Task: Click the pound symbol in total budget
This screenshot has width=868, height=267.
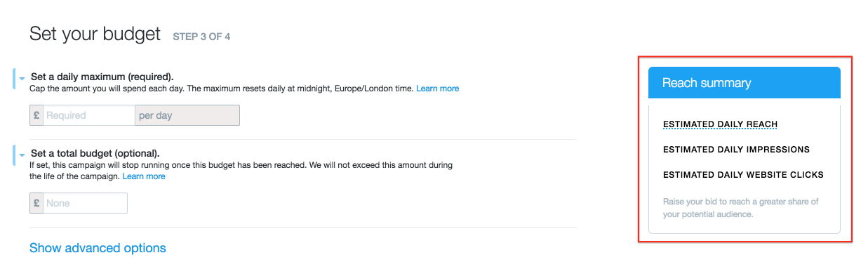Action: point(36,203)
